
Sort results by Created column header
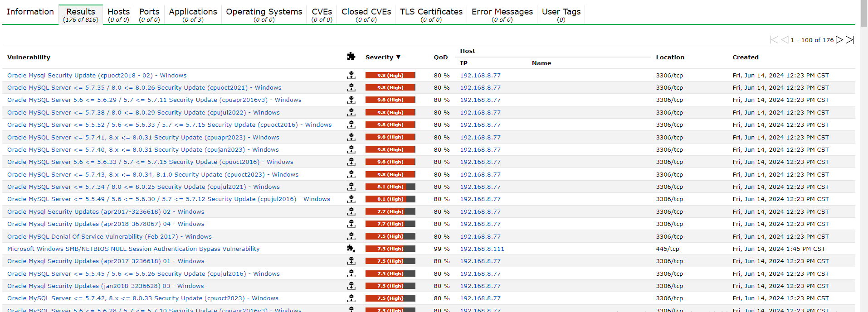point(745,57)
